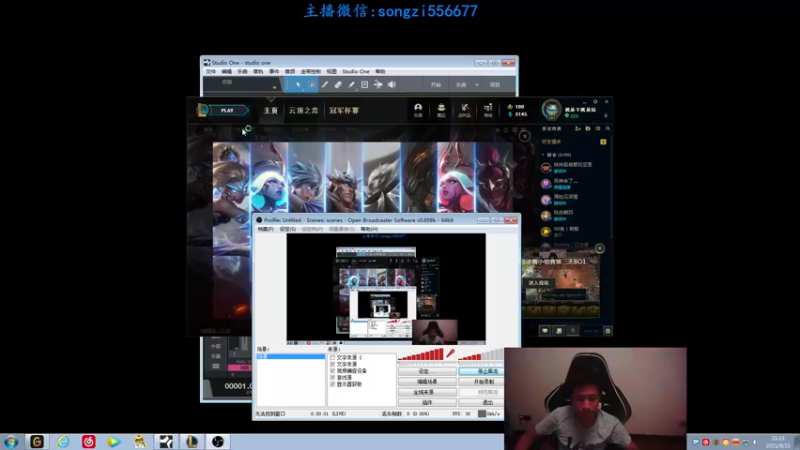Open the League profile (生涯) icon
This screenshot has height=450, width=800.
(x=418, y=110)
